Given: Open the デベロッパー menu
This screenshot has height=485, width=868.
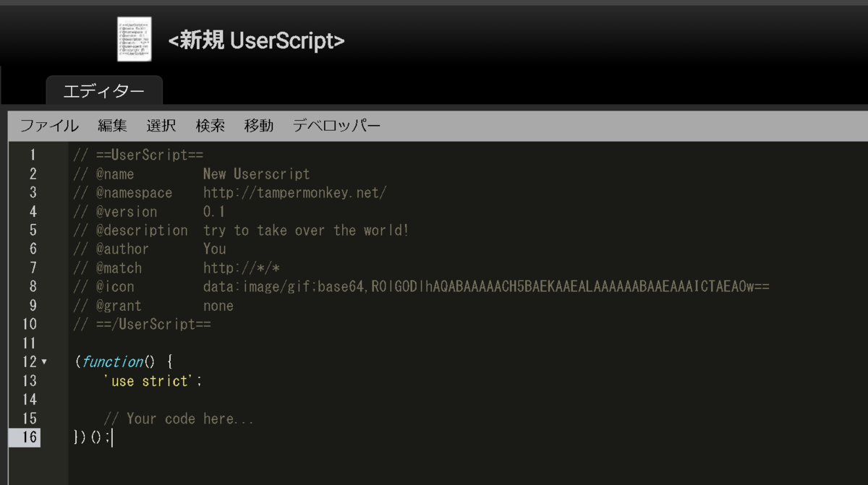Looking at the screenshot, I should point(336,126).
